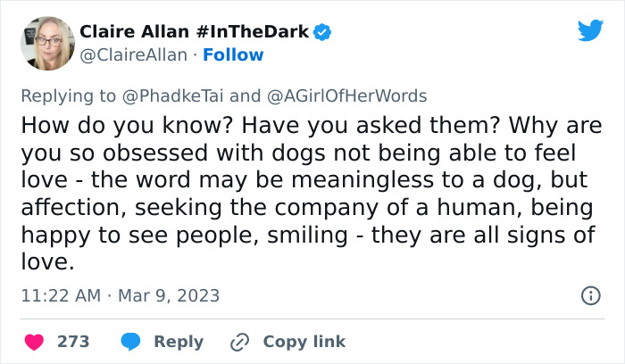This screenshot has height=364, width=625.
Task: Click the blue verified badge
Action: [x=322, y=32]
